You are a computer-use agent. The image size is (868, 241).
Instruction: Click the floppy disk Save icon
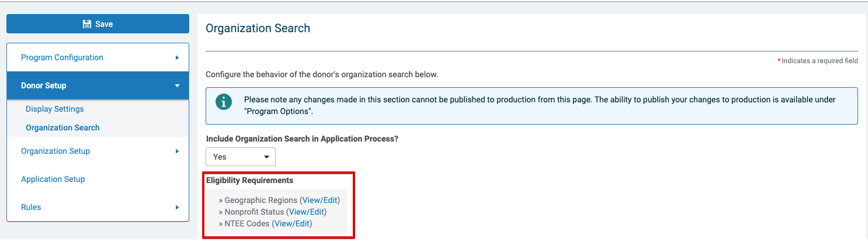click(x=87, y=24)
